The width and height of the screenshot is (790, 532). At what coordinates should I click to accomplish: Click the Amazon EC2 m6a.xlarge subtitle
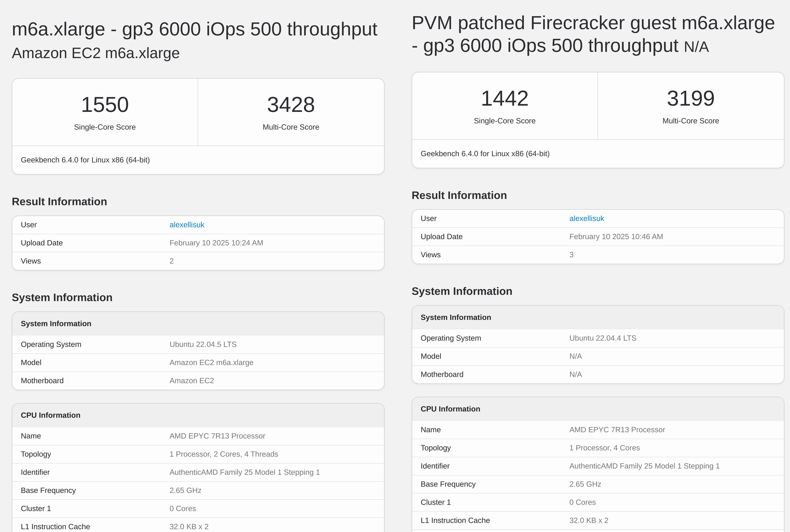point(96,53)
